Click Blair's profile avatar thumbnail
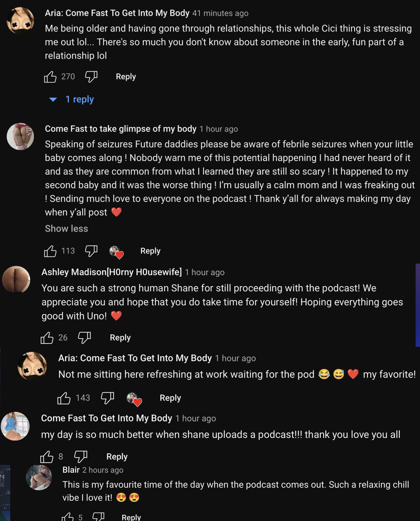420x521 pixels. (39, 477)
